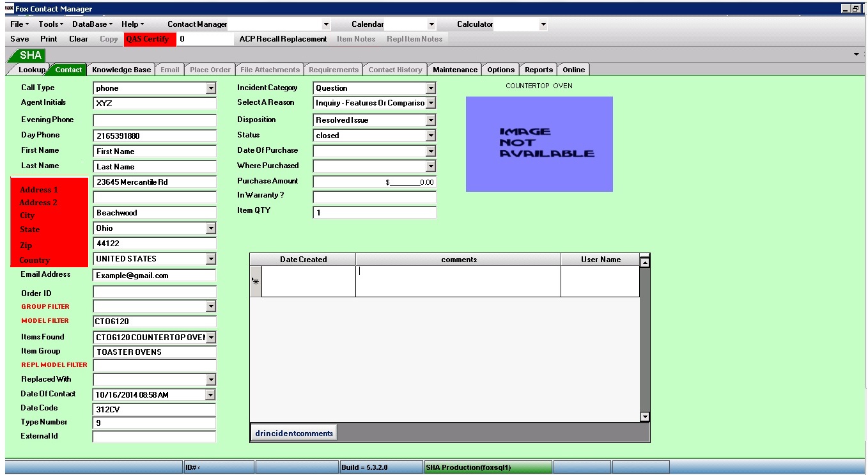Click the Image Not Available product thumbnail
This screenshot has height=475, width=868.
click(539, 144)
